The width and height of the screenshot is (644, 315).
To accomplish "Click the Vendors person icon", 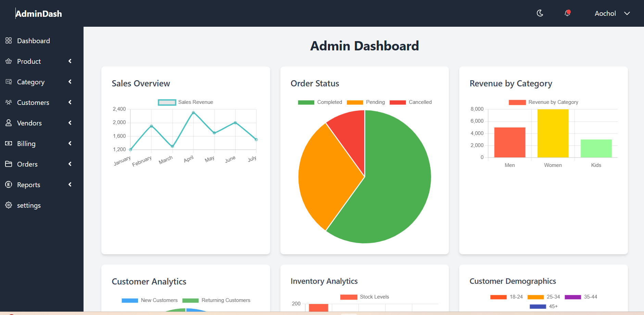I will (9, 123).
